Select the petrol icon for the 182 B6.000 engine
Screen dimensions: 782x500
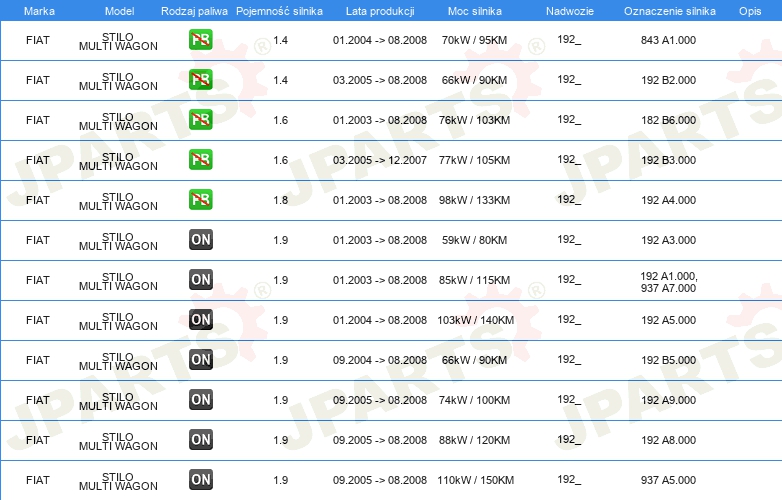(200, 120)
